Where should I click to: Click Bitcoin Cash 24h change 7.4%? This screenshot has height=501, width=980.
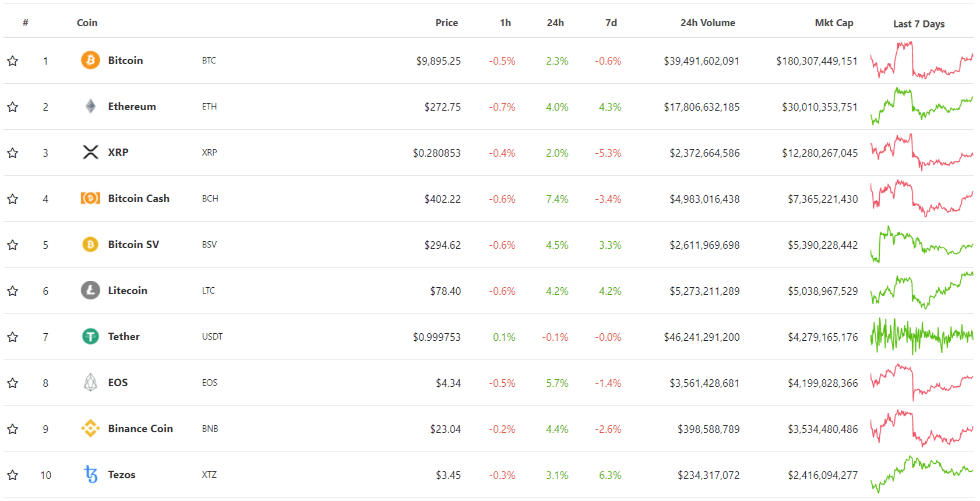tap(557, 199)
